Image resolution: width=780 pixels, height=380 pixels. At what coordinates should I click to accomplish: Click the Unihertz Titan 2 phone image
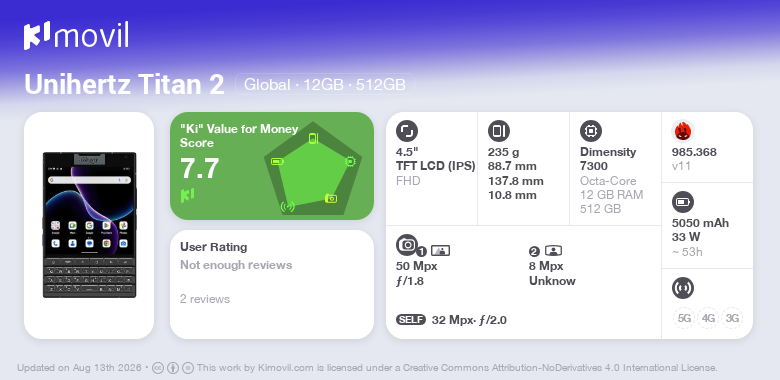click(89, 225)
